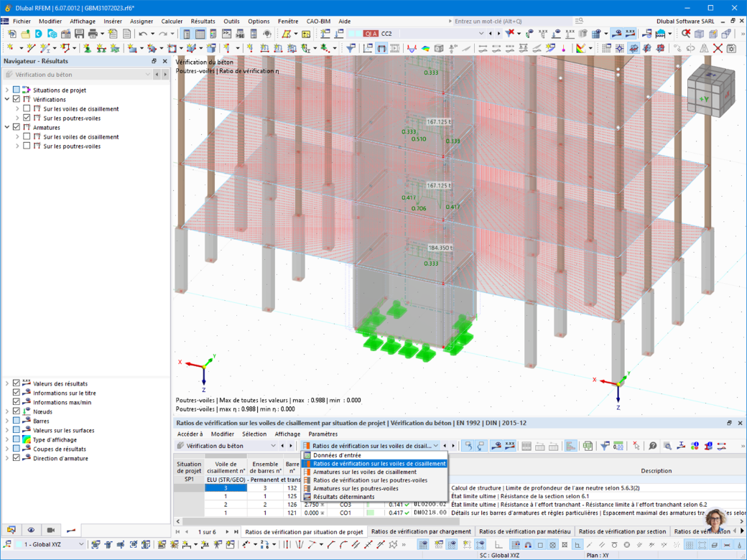The height and width of the screenshot is (560, 747).
Task: Expand the Type d'affichage node
Action: pos(7,439)
